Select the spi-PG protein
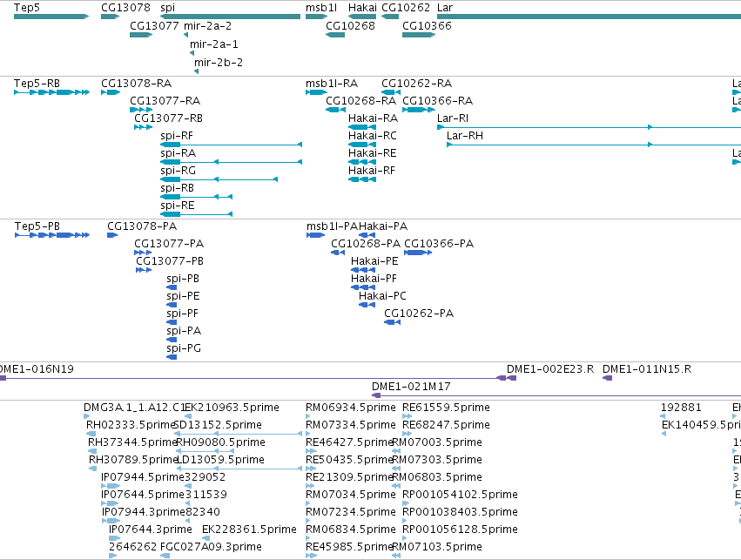Image resolution: width=741 pixels, height=560 pixels. point(172,357)
